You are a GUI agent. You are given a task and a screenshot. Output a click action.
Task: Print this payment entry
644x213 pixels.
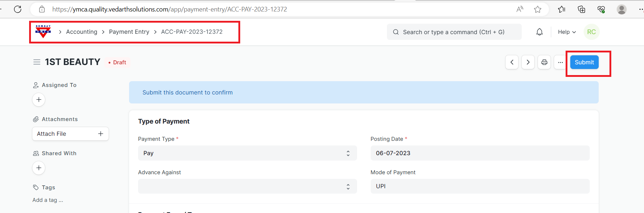coord(544,62)
